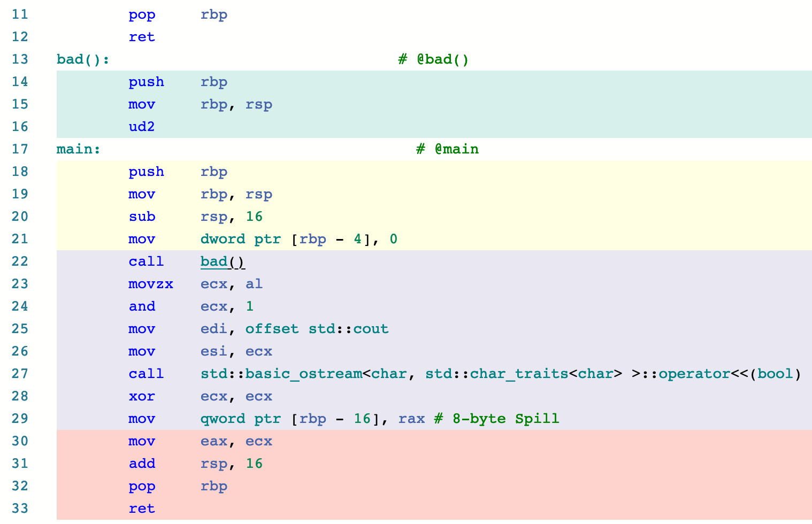Click the and ecx, 1 instruction
812x524 pixels.
tap(191, 306)
